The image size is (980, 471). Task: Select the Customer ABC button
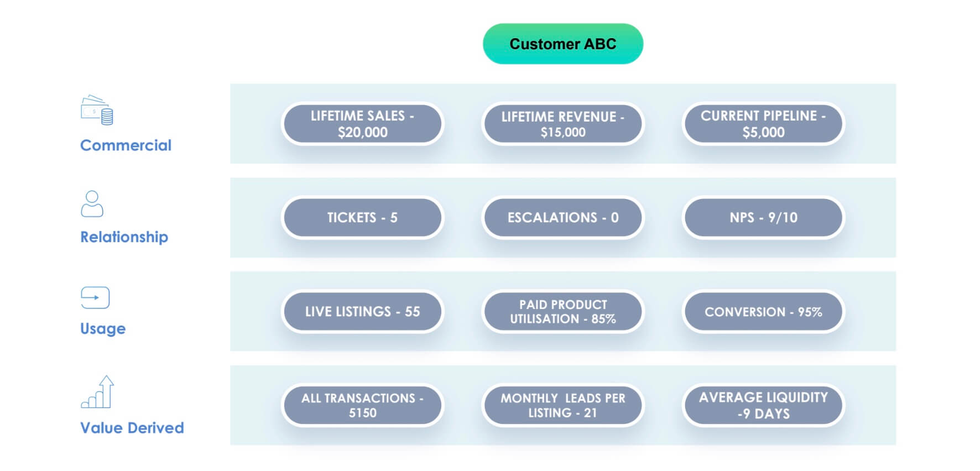tap(562, 44)
